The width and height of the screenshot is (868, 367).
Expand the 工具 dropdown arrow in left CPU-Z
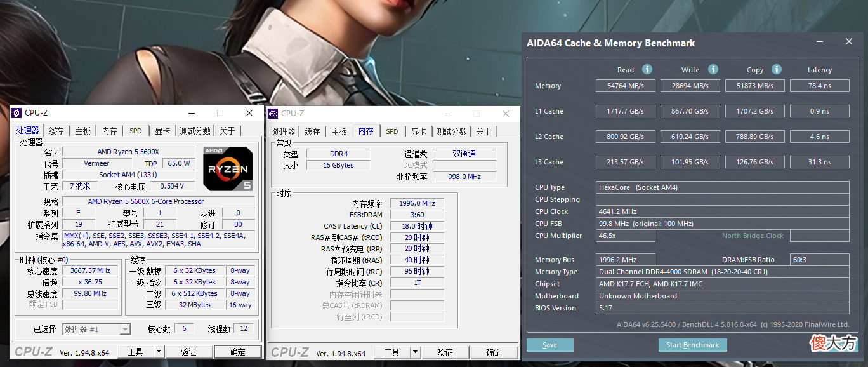[159, 352]
